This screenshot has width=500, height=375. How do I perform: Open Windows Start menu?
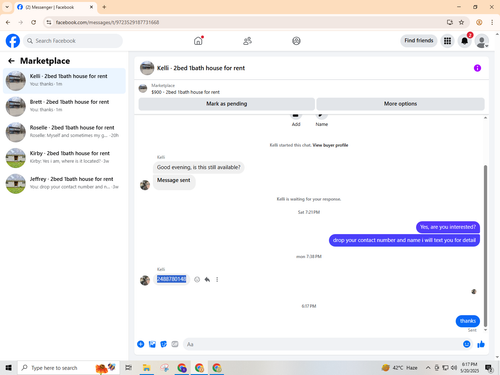(x=9, y=368)
